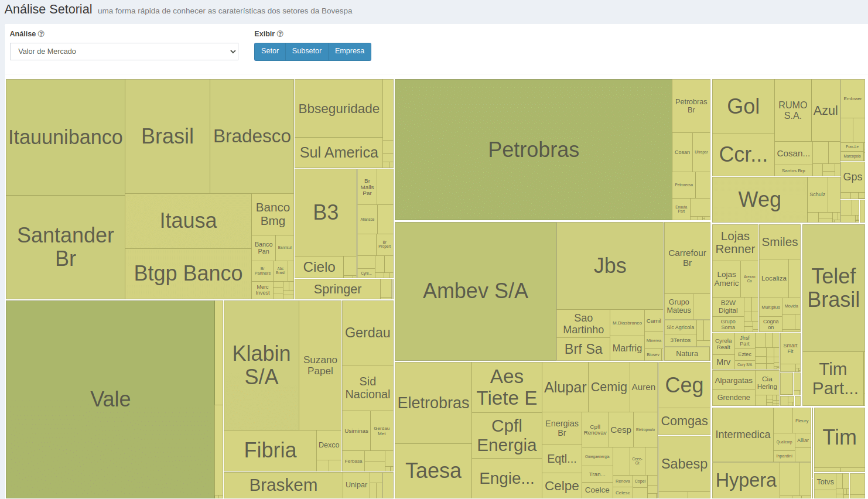
Task: Select the Lojas Renner tile
Action: click(735, 242)
